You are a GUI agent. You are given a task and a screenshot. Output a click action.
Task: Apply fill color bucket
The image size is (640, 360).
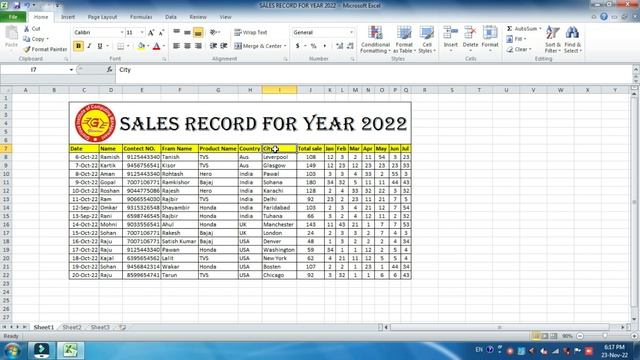pos(141,46)
